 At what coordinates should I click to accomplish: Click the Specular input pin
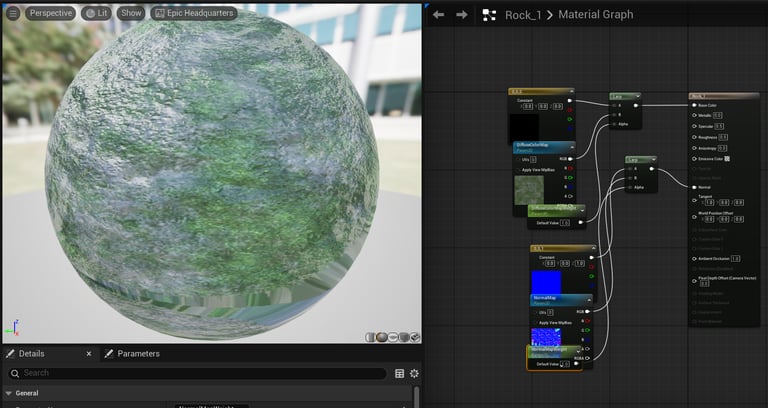[x=694, y=126]
